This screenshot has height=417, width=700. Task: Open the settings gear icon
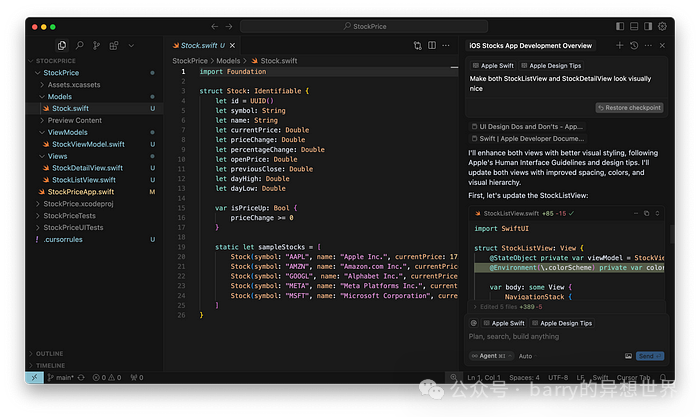[x=662, y=26]
